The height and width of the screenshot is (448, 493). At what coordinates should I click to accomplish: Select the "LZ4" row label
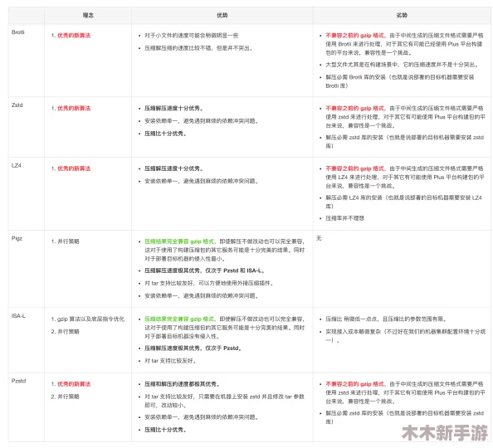[17, 165]
